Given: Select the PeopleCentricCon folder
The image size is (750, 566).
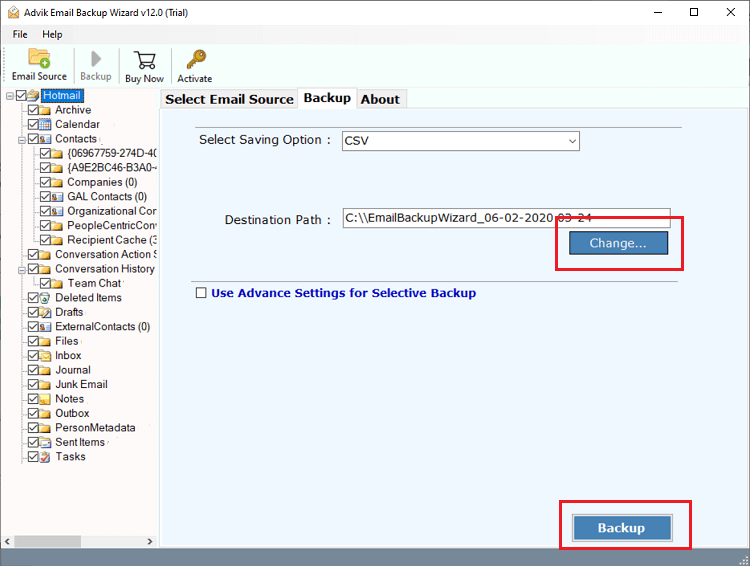Looking at the screenshot, I should coord(111,226).
